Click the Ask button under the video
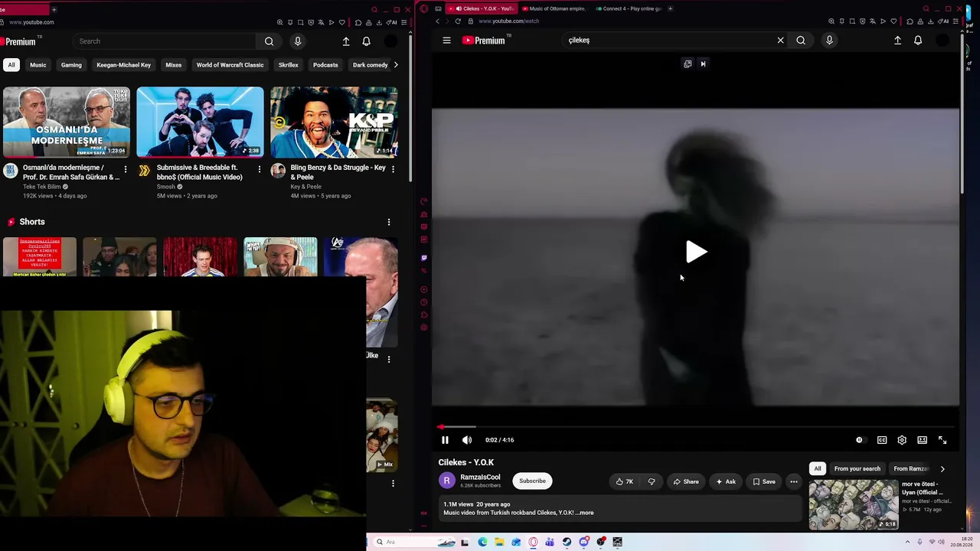 click(725, 481)
